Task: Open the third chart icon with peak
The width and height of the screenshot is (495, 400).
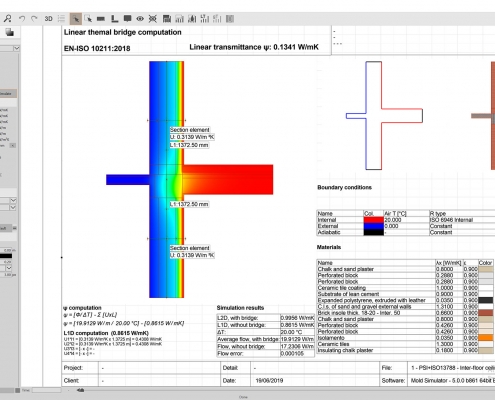Action: click(192, 19)
